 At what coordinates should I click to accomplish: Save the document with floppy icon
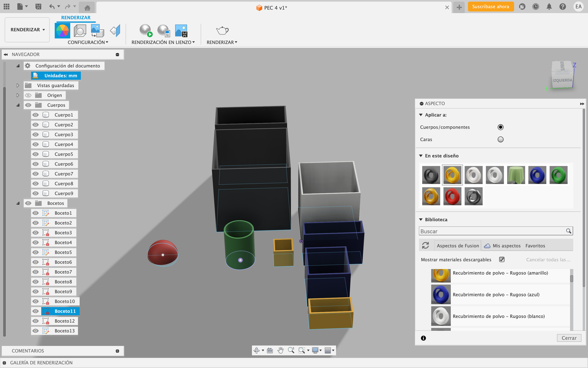38,7
